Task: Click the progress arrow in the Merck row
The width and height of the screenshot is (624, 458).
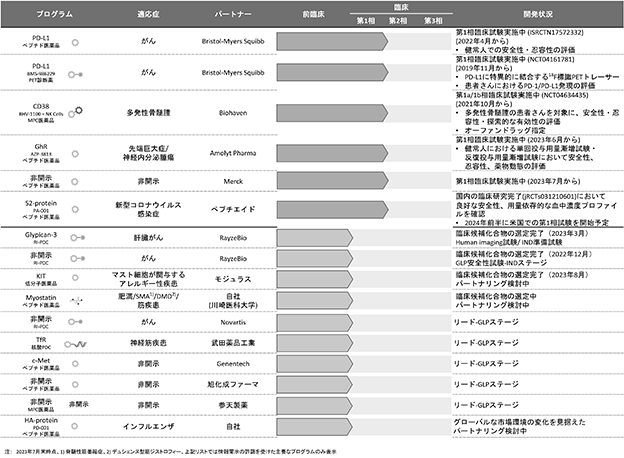Action: [x=332, y=181]
